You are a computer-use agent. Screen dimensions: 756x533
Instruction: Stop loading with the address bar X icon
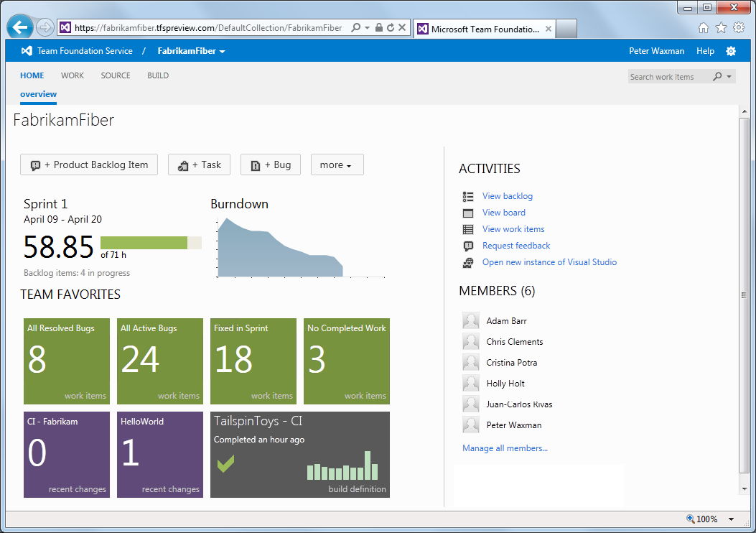(402, 27)
